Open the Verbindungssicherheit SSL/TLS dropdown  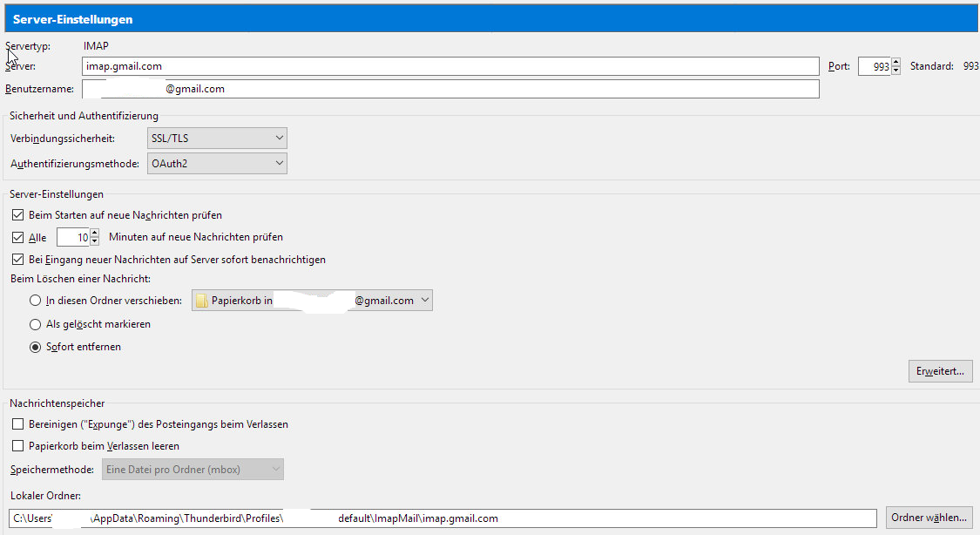(217, 139)
